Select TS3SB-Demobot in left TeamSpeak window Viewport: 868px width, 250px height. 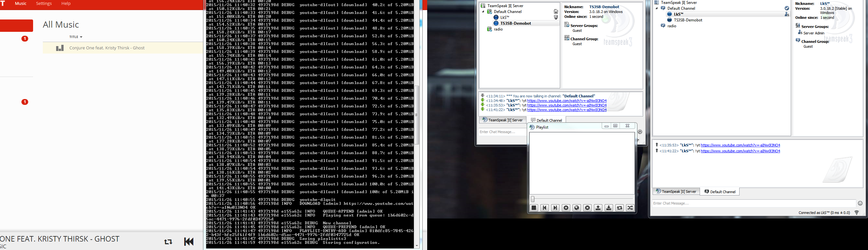pyautogui.click(x=515, y=23)
